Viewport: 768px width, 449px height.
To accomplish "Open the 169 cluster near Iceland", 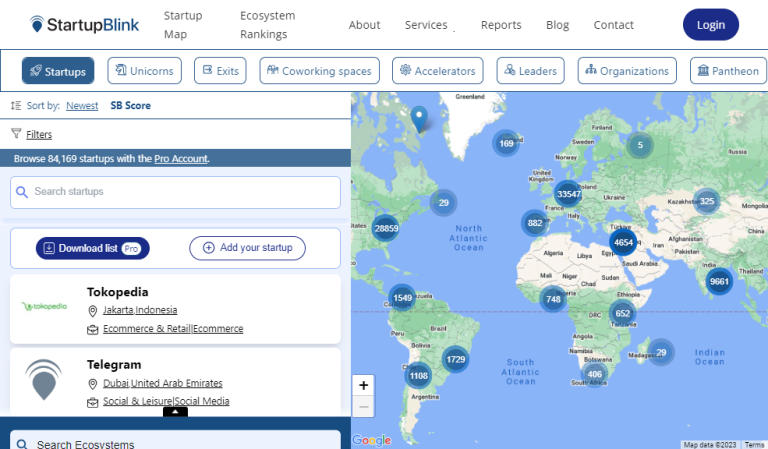I will pyautogui.click(x=506, y=143).
